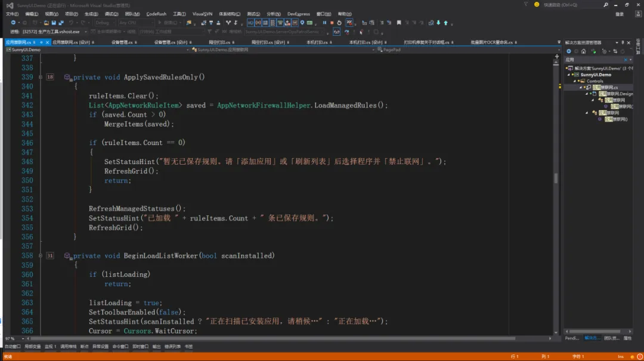Collapse the BeginLoadListWorker method outline
Viewport: 644px width, 361px height.
(x=41, y=256)
